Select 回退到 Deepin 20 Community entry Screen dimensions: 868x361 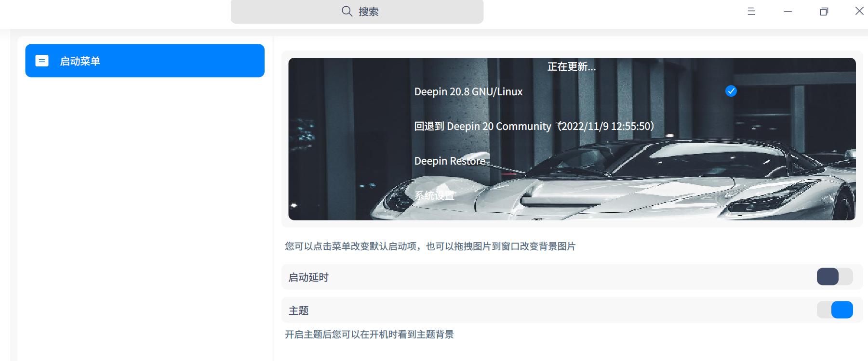tap(534, 126)
